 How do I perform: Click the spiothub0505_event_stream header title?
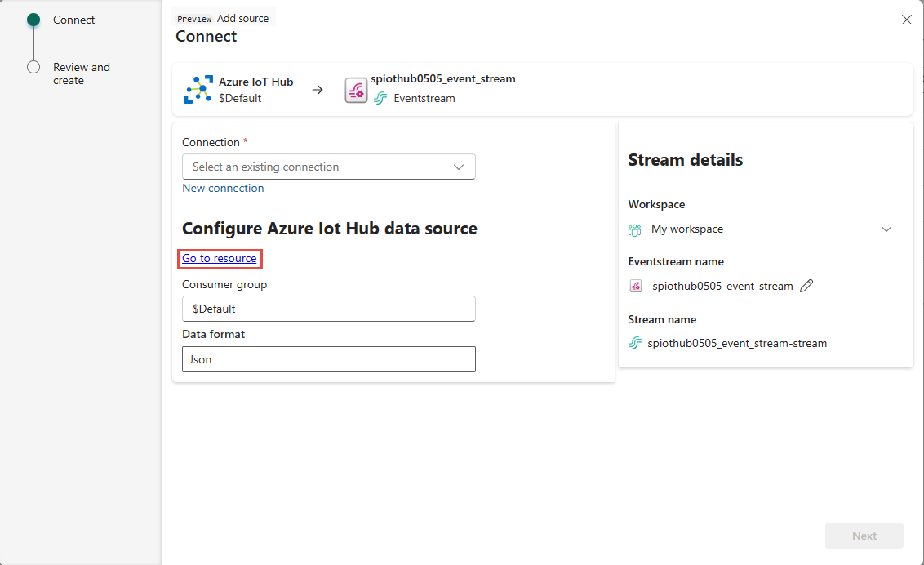(443, 79)
